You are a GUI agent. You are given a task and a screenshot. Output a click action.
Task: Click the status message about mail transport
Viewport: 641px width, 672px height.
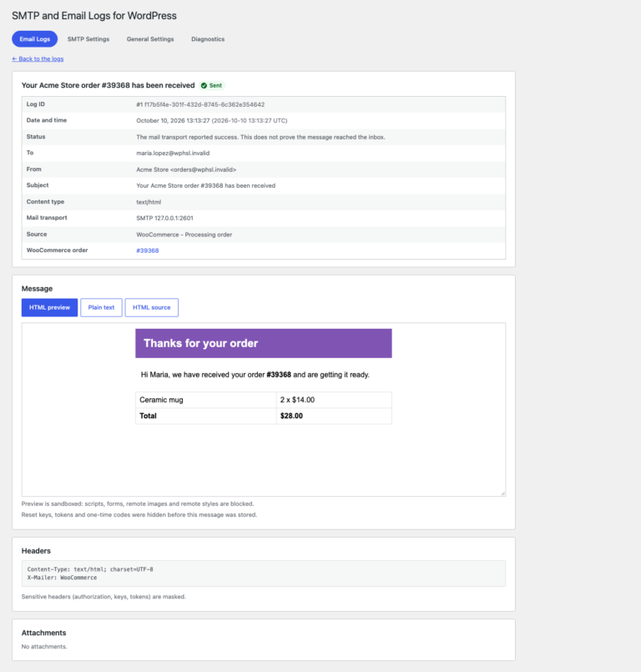click(260, 137)
